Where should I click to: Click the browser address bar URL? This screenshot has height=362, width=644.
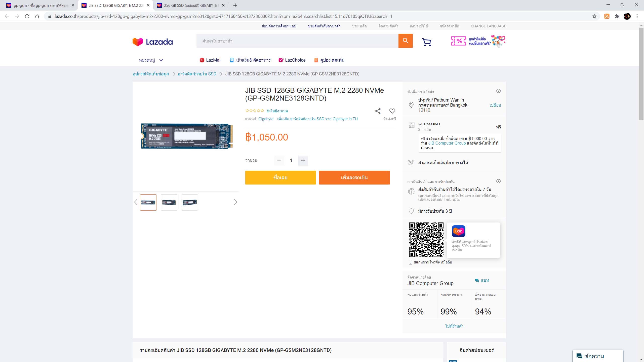tap(223, 16)
